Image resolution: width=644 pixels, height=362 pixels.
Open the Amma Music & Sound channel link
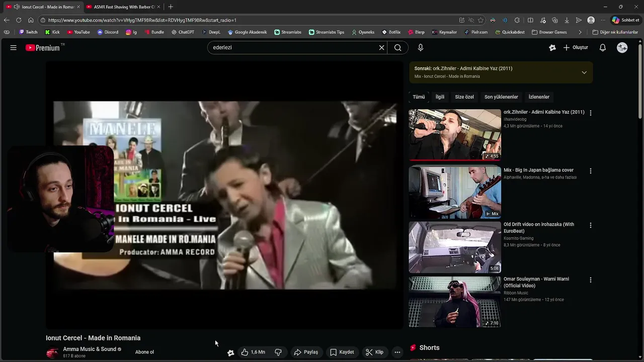pos(90,349)
